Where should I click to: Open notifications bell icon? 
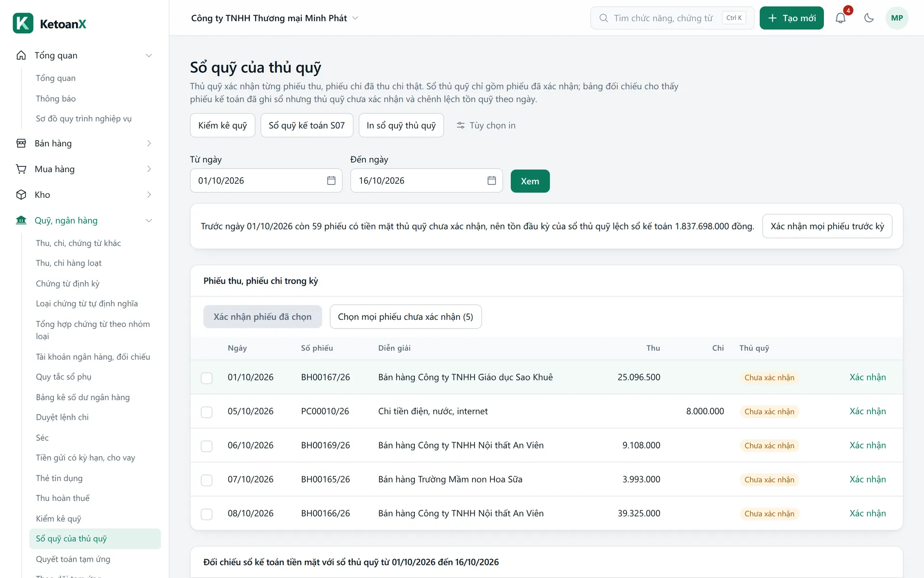pos(840,18)
